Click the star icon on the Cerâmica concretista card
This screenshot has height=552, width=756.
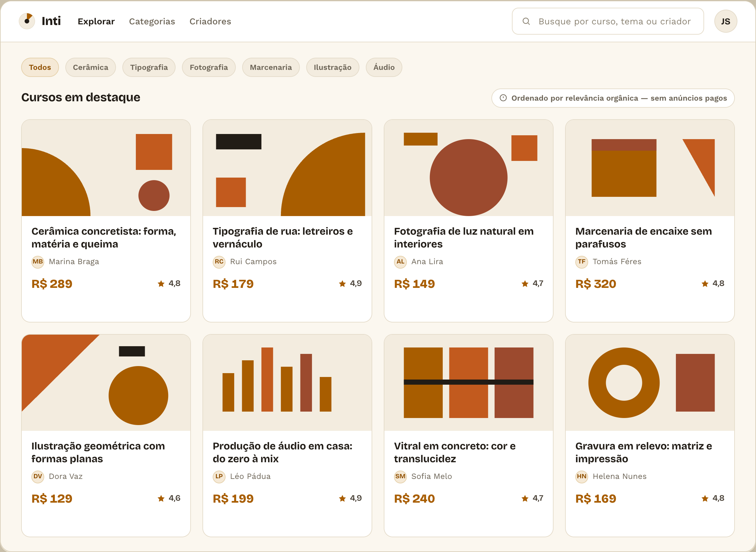[161, 284]
